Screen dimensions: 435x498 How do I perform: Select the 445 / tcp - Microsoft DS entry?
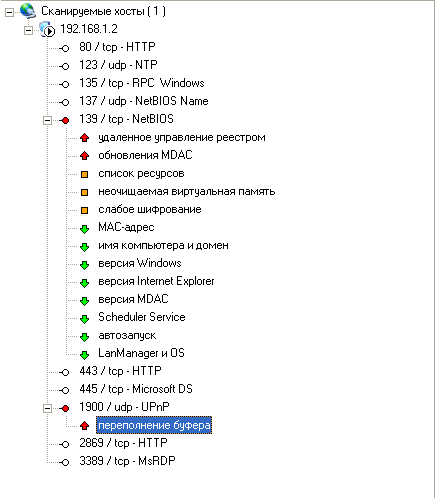tap(136, 389)
